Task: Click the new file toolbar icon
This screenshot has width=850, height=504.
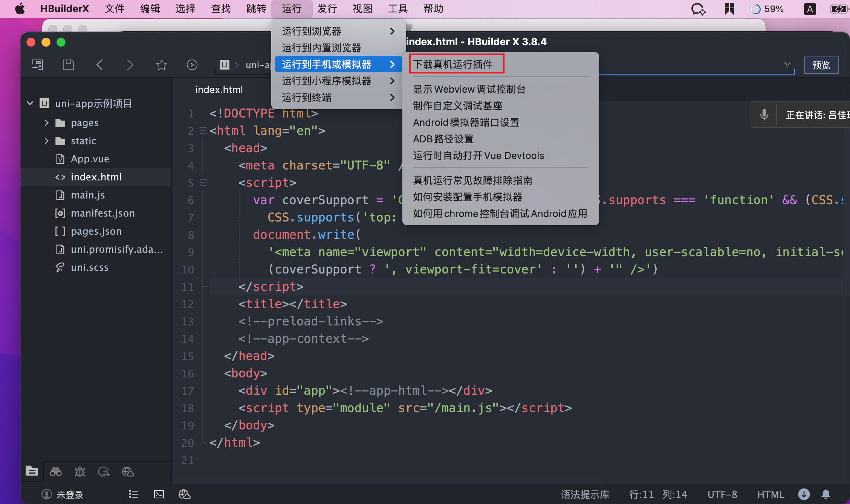Action: pos(38,65)
